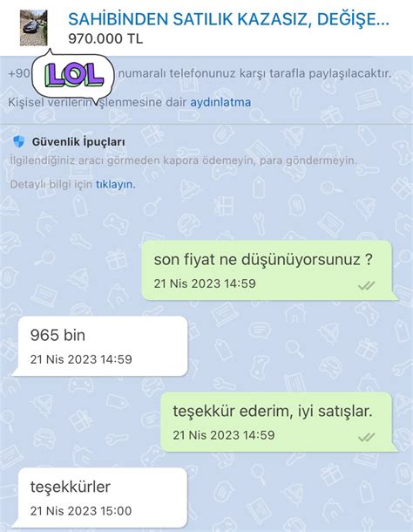Tap the phone number sharing notice text

coord(254,73)
